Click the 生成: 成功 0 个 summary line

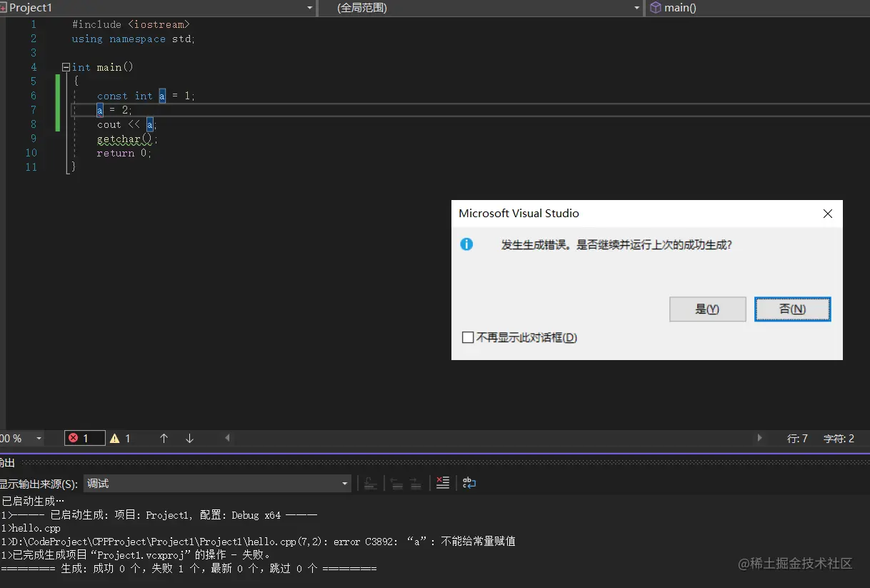(189, 569)
